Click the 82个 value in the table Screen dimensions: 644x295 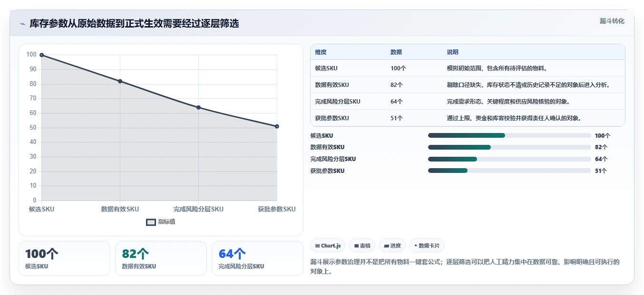(397, 85)
